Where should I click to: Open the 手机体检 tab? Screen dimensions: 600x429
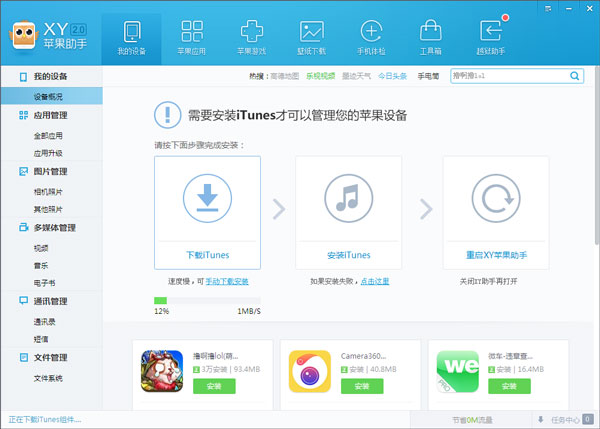click(371, 39)
